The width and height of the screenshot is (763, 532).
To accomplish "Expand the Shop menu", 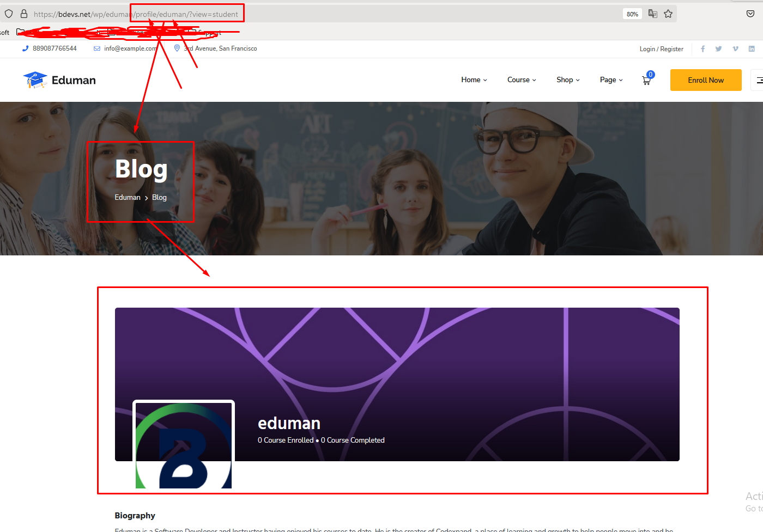I will click(568, 80).
